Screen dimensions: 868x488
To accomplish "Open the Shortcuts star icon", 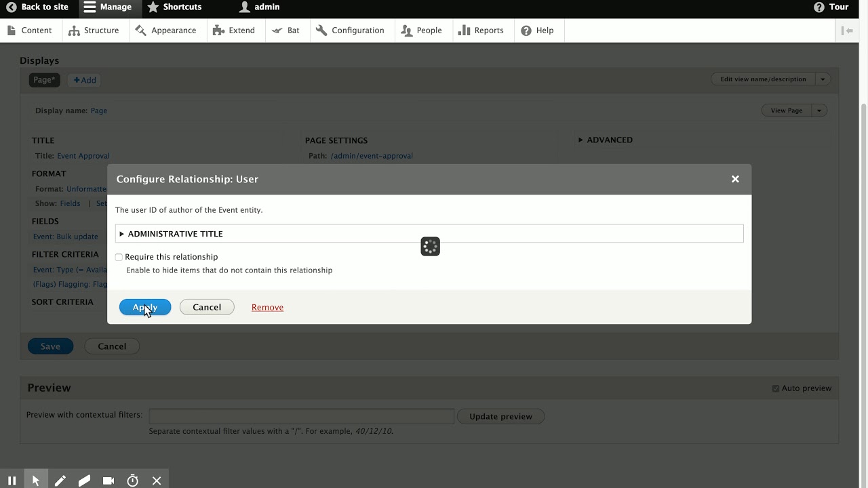I will 153,7.
